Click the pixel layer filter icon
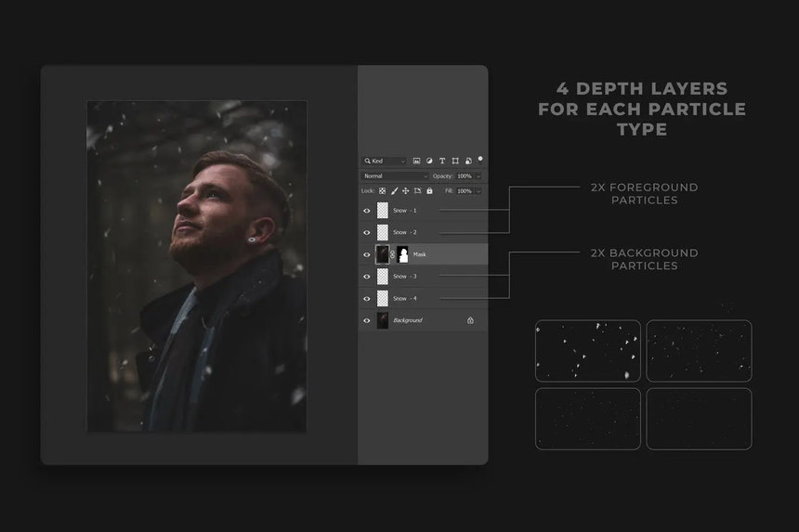Viewport: 799px width, 532px height. pyautogui.click(x=417, y=161)
